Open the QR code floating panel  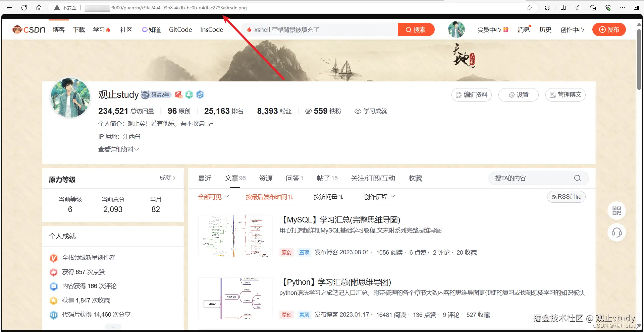[616, 210]
